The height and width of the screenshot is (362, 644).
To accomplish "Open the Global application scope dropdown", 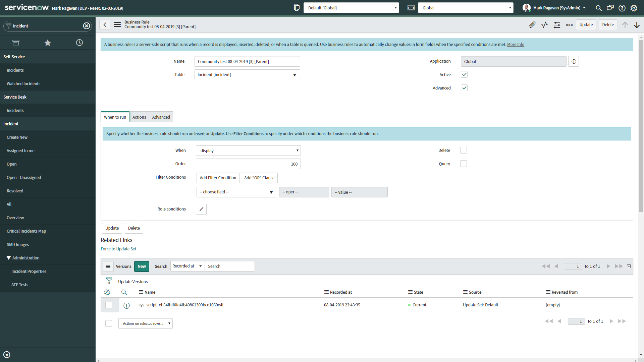I will [x=466, y=8].
